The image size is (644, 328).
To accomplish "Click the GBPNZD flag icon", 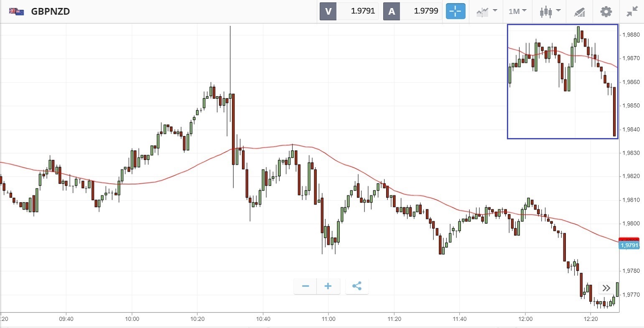I will 16,11.
